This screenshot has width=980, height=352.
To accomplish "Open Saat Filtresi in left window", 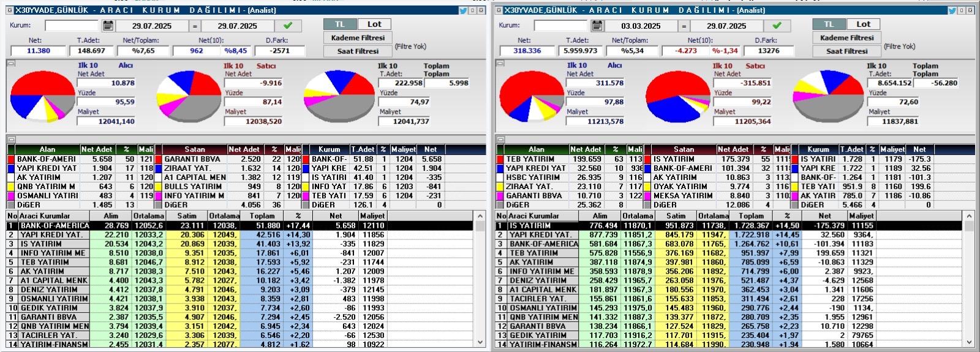I will coord(358,51).
